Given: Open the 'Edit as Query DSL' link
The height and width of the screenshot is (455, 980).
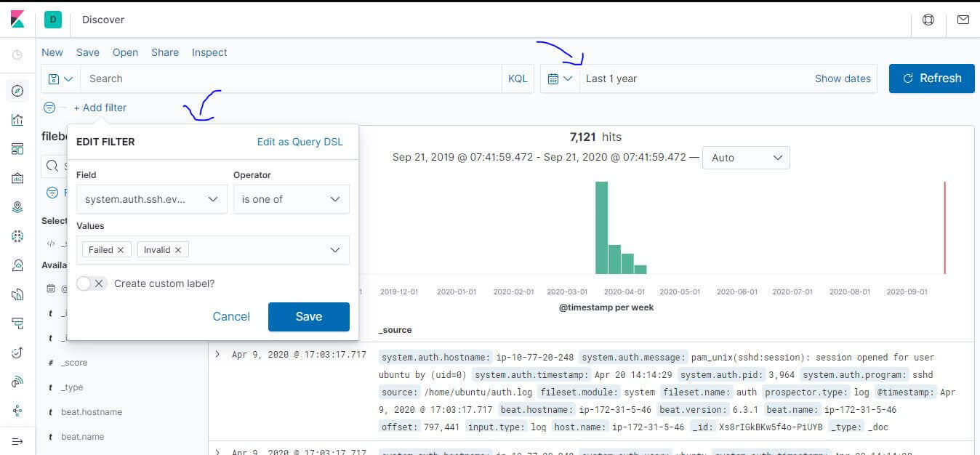Looking at the screenshot, I should 300,142.
